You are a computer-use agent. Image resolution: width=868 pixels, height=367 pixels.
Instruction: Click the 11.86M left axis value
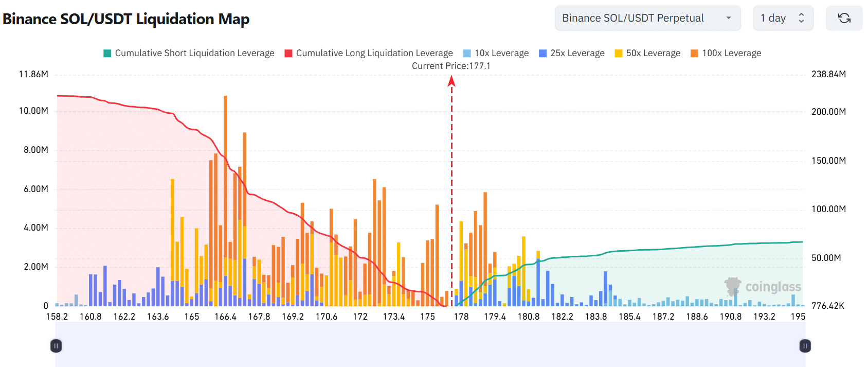pos(33,74)
